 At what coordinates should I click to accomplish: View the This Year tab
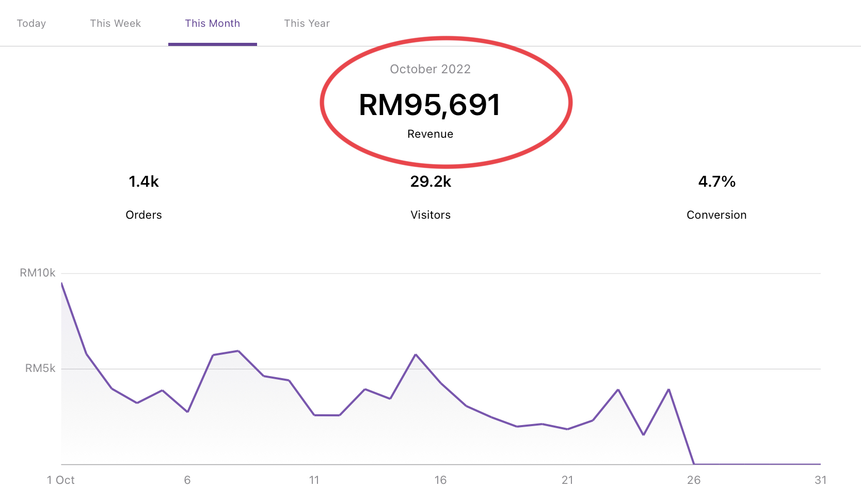307,23
